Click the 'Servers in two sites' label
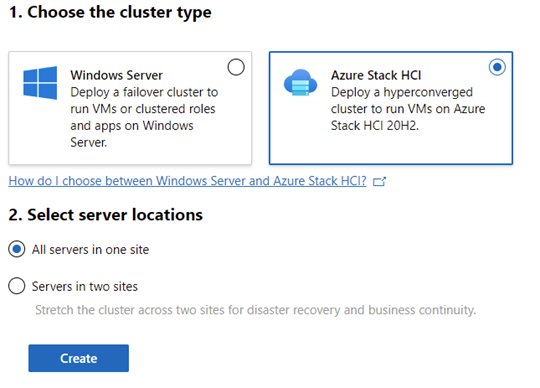Image resolution: width=540 pixels, height=388 pixels. 85,286
